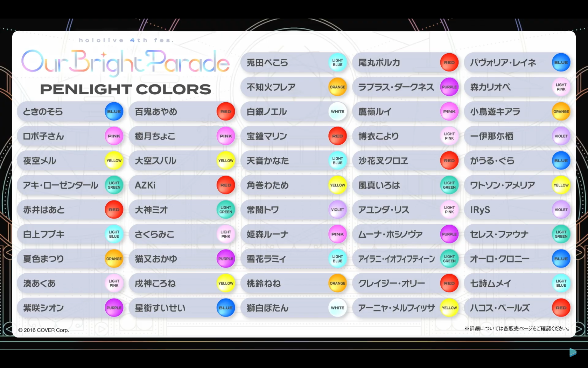
Task: Click the PURPLE swatch for 猫又おかゆ
Action: pos(226,259)
